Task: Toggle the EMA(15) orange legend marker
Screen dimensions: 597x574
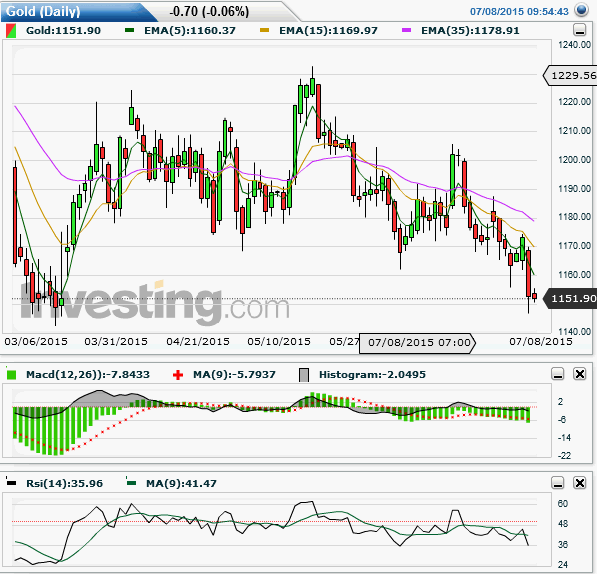Action: click(264, 30)
